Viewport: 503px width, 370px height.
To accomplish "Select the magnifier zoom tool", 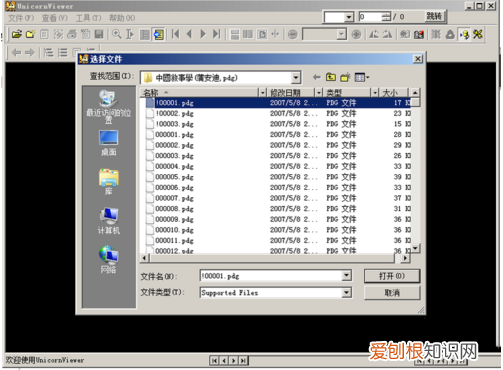I will 117,34.
